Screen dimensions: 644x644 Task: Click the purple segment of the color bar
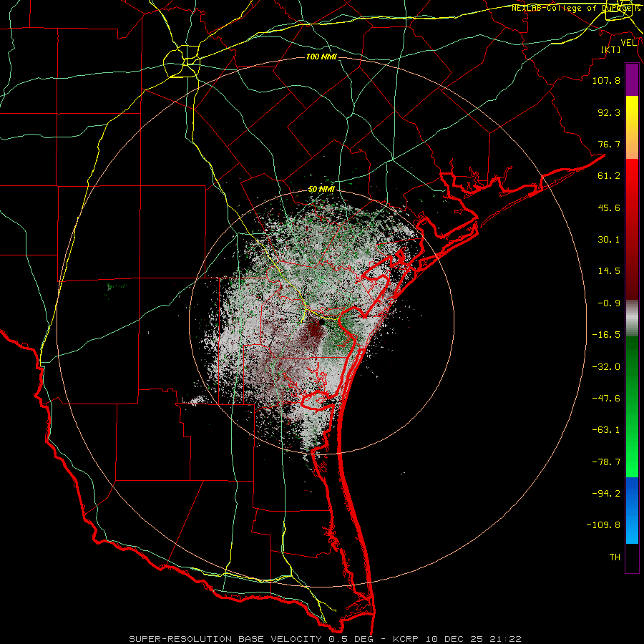(x=632, y=80)
